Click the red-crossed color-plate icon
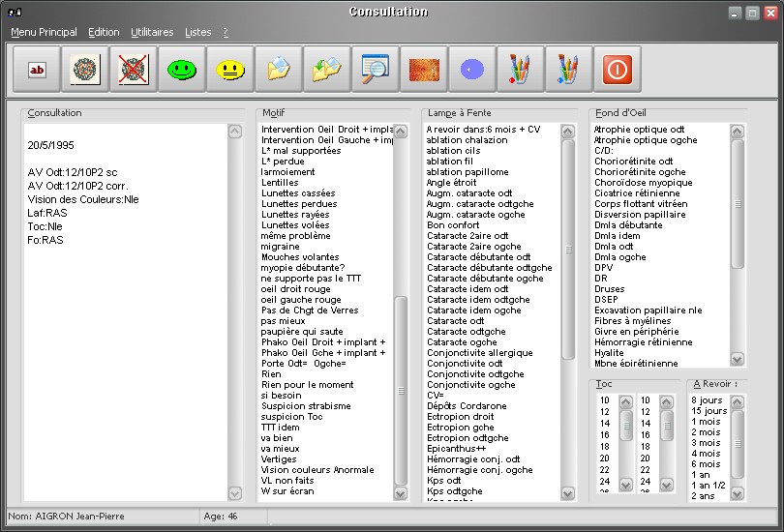Viewport: 784px width, 532px height. 134,70
